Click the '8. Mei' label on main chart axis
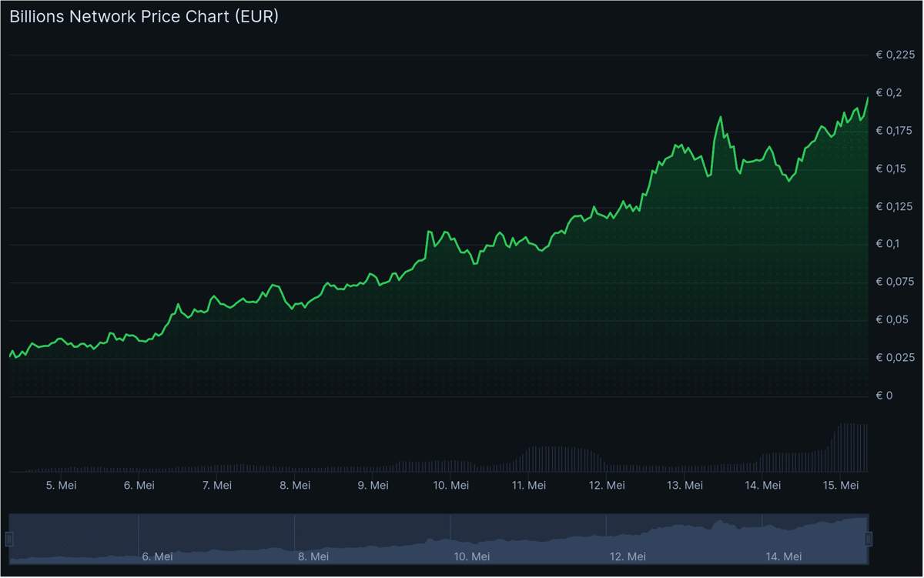924x578 pixels. pyautogui.click(x=295, y=486)
